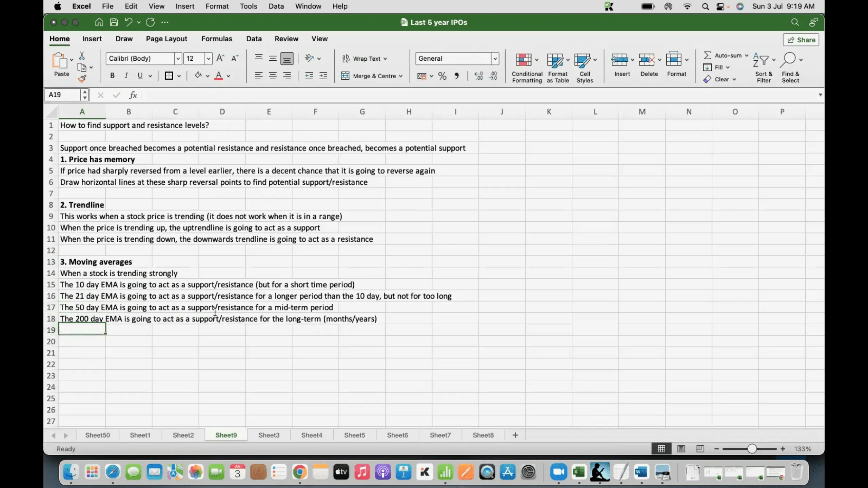Click the Save icon in the title bar
This screenshot has height=488, width=868.
(114, 22)
